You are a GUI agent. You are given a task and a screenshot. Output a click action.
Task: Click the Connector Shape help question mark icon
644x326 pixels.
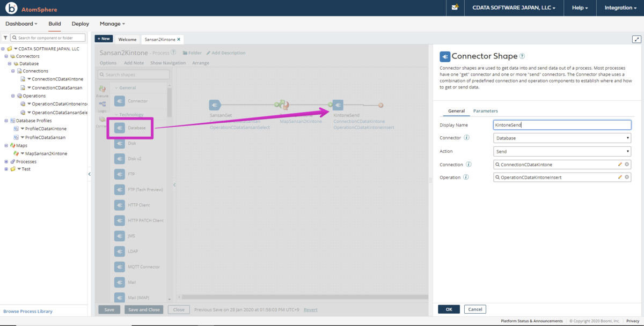pyautogui.click(x=522, y=56)
